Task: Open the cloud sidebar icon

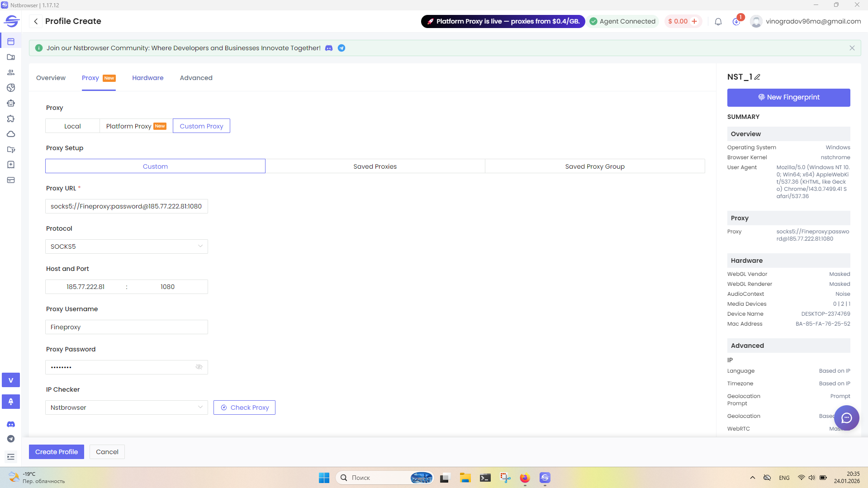Action: (11, 134)
